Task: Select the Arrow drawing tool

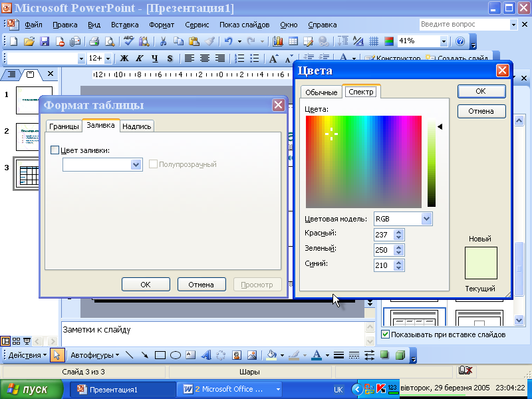Action: coord(144,355)
